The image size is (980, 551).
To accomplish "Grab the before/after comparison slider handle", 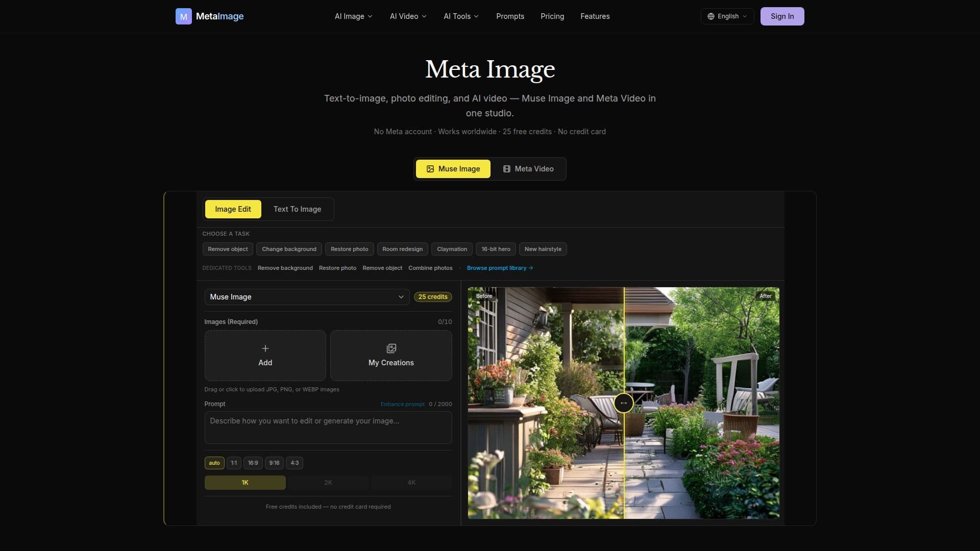I will pyautogui.click(x=624, y=403).
